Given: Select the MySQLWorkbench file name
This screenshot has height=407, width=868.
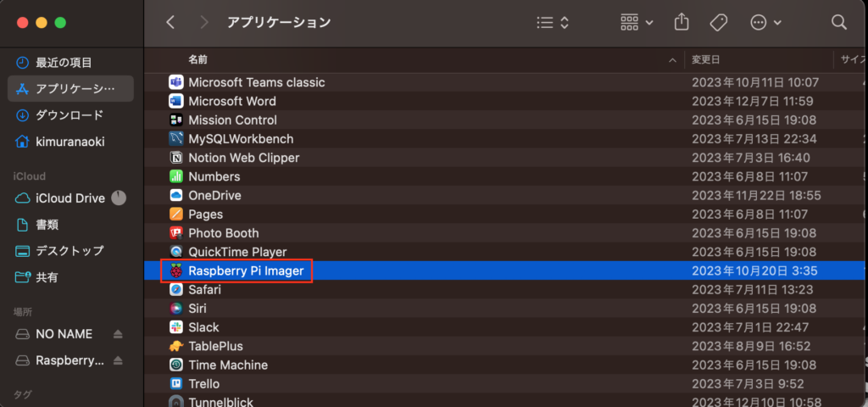Looking at the screenshot, I should (x=241, y=139).
